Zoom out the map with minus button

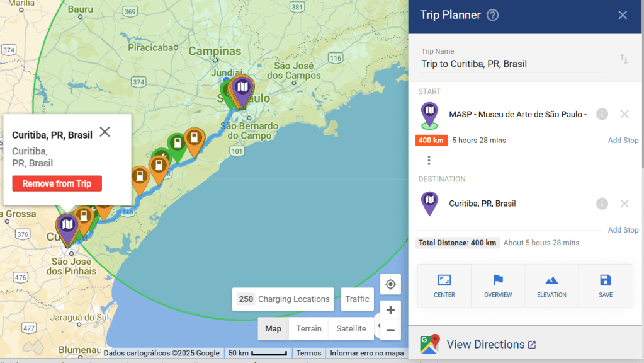pos(390,330)
